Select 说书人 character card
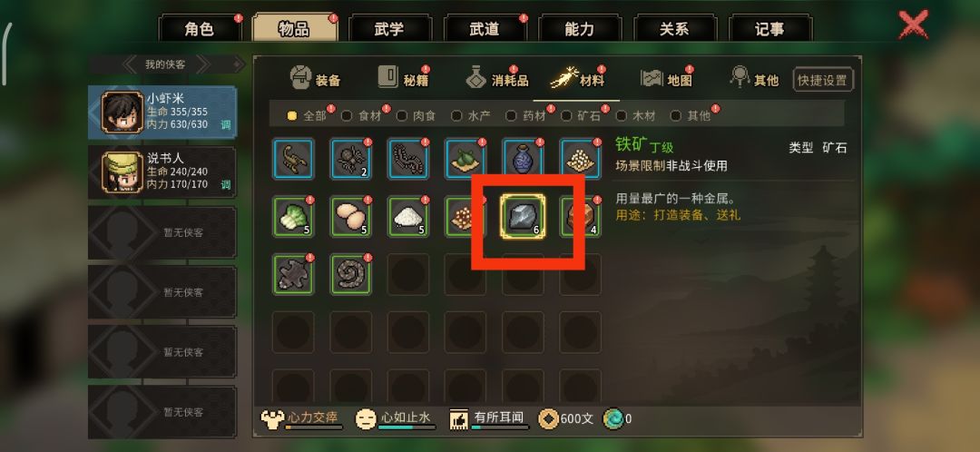 (162, 172)
